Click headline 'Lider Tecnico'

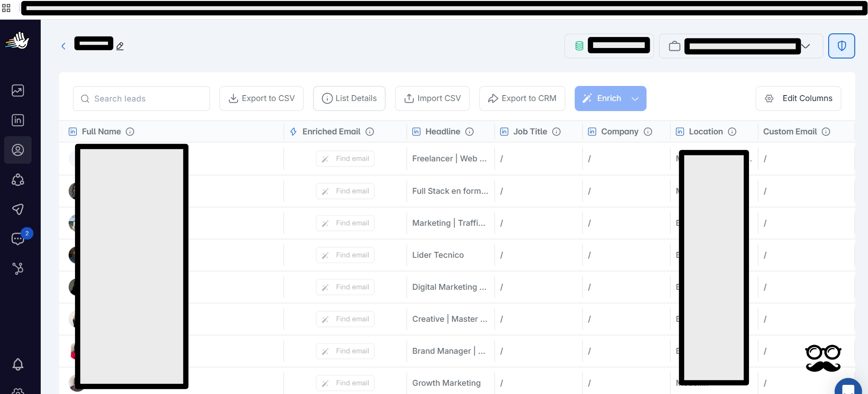[x=438, y=255]
